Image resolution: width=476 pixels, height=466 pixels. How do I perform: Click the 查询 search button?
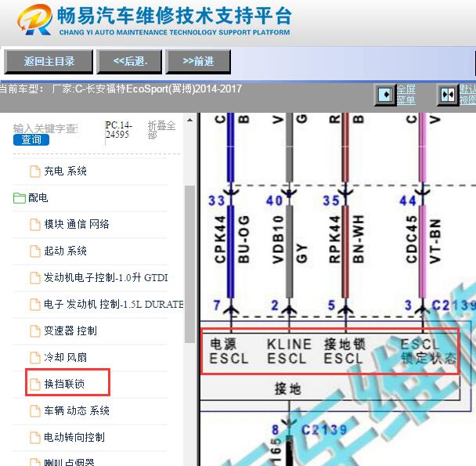31,139
